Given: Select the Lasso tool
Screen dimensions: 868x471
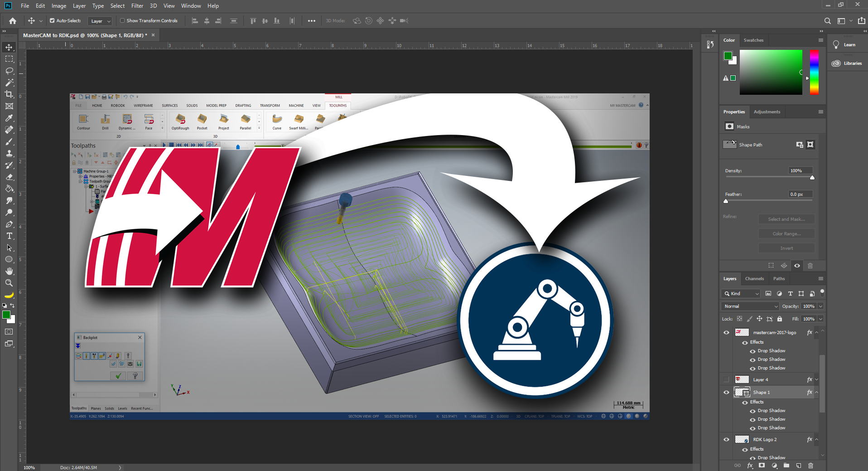Looking at the screenshot, I should tap(9, 71).
